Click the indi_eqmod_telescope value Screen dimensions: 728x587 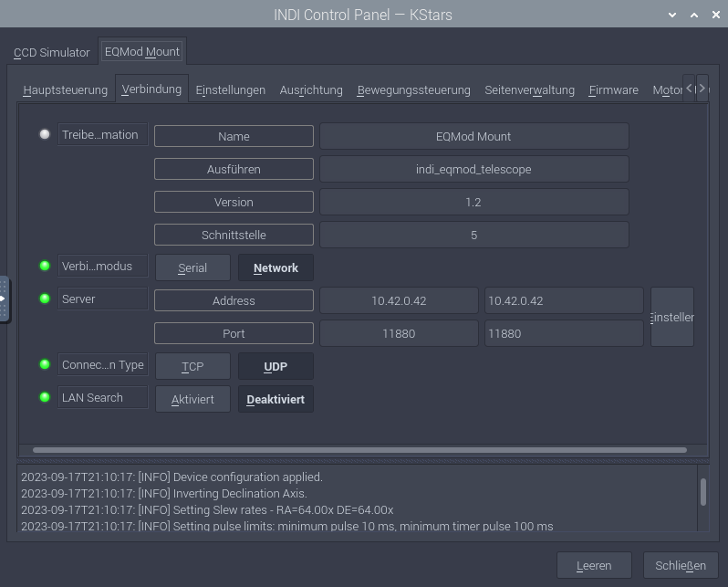474,169
